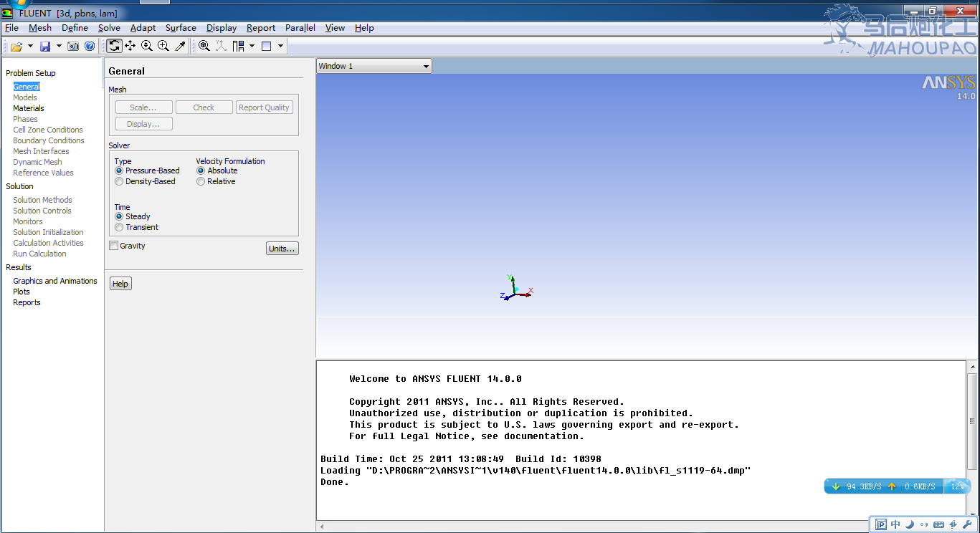The image size is (980, 533).
Task: Select General in the navigation tree
Action: (x=27, y=87)
